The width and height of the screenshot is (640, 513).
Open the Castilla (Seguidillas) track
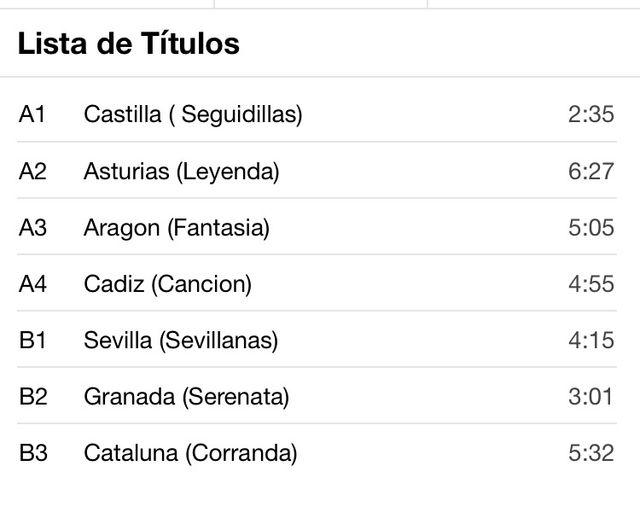click(193, 115)
